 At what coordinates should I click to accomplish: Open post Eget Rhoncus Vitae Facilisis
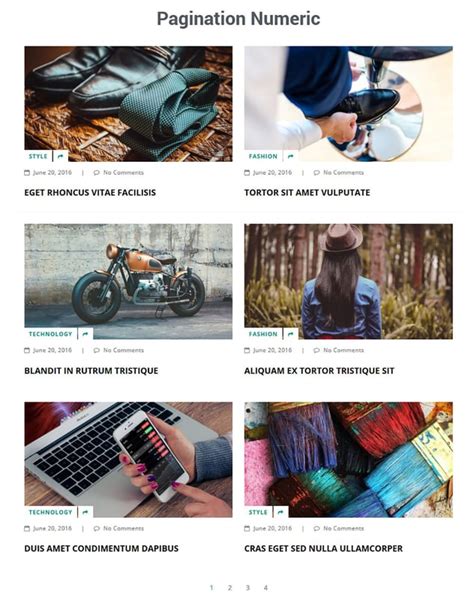(x=90, y=192)
